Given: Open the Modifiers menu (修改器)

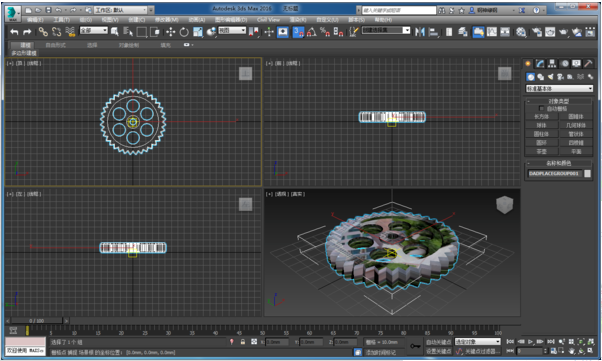Looking at the screenshot, I should [x=166, y=20].
